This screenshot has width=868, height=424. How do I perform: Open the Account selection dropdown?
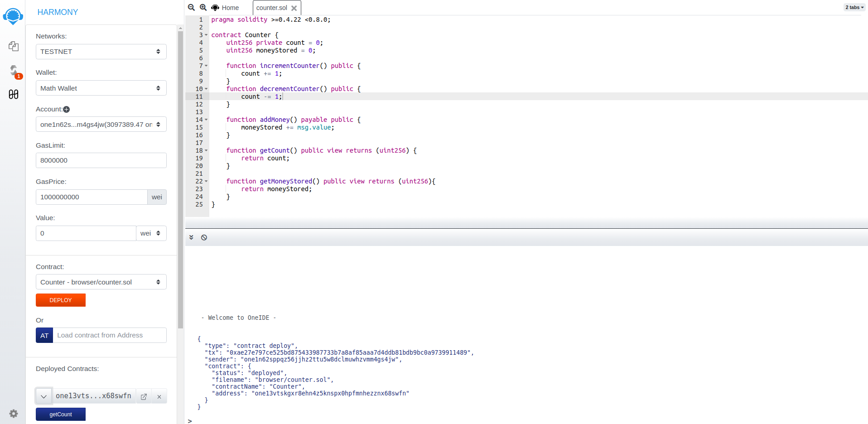(x=101, y=124)
